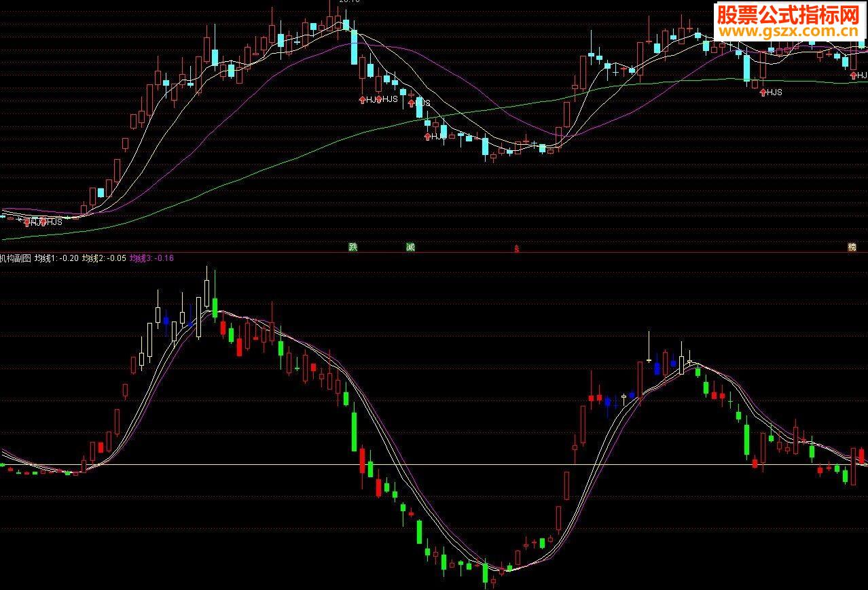The image size is (868, 590).
Task: Click the green 减 event marker
Action: click(x=410, y=247)
